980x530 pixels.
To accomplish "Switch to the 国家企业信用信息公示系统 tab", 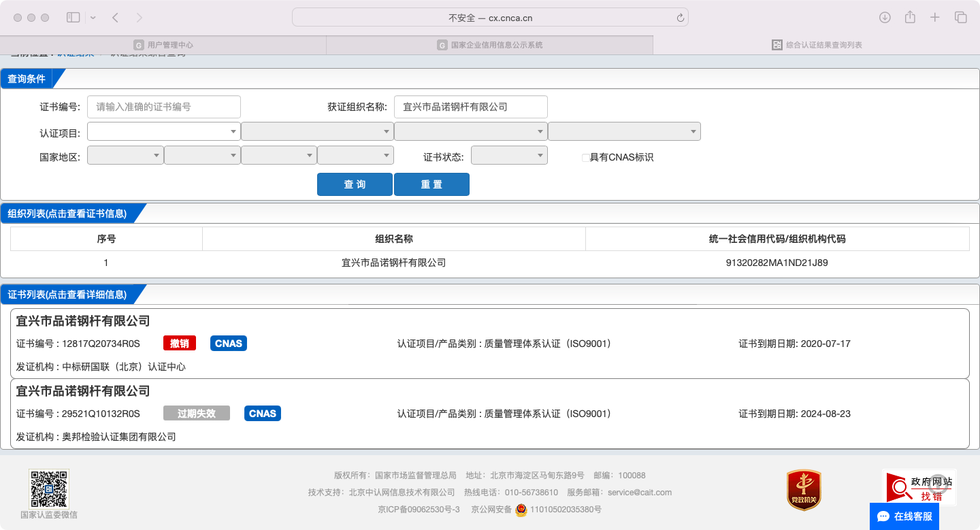I will tap(490, 45).
